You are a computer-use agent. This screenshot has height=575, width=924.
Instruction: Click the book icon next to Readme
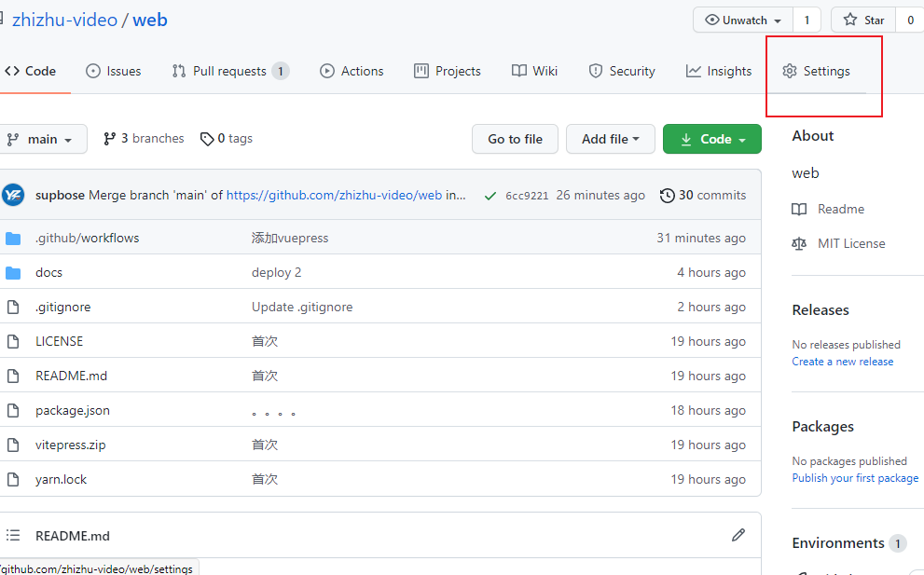799,209
